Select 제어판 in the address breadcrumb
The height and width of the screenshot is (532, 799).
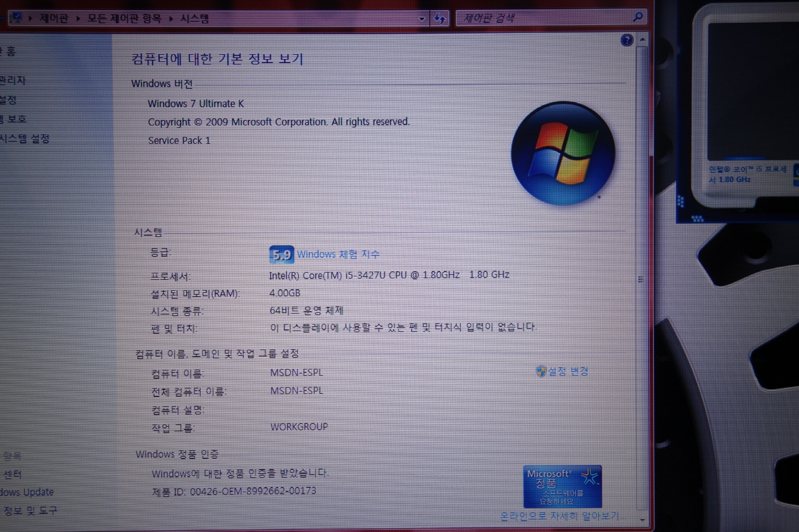click(54, 19)
